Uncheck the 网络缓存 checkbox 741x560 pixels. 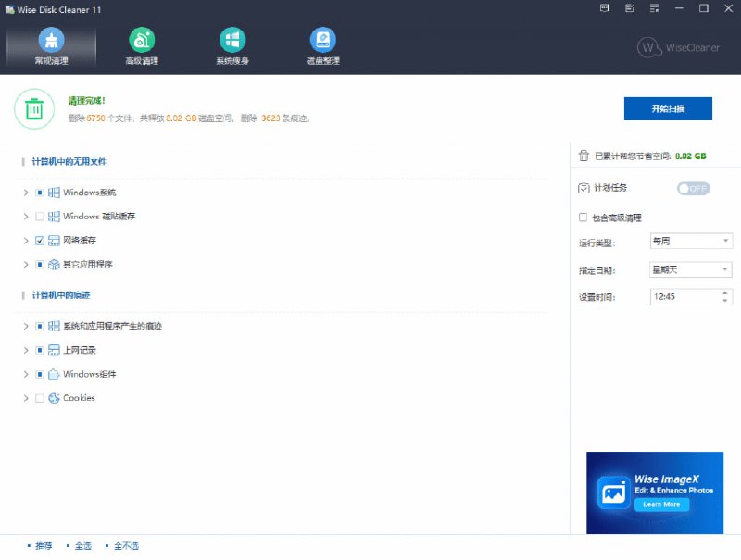(x=38, y=240)
